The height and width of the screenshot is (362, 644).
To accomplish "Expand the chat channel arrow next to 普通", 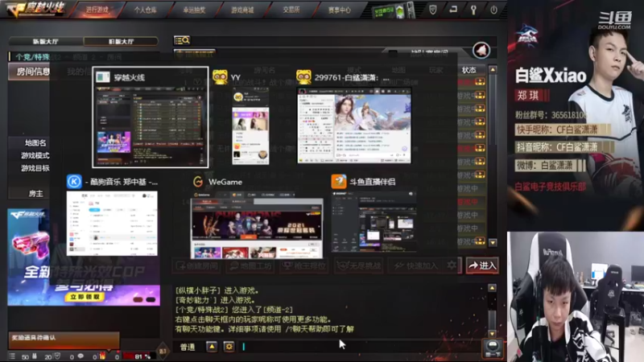I will coord(212,347).
